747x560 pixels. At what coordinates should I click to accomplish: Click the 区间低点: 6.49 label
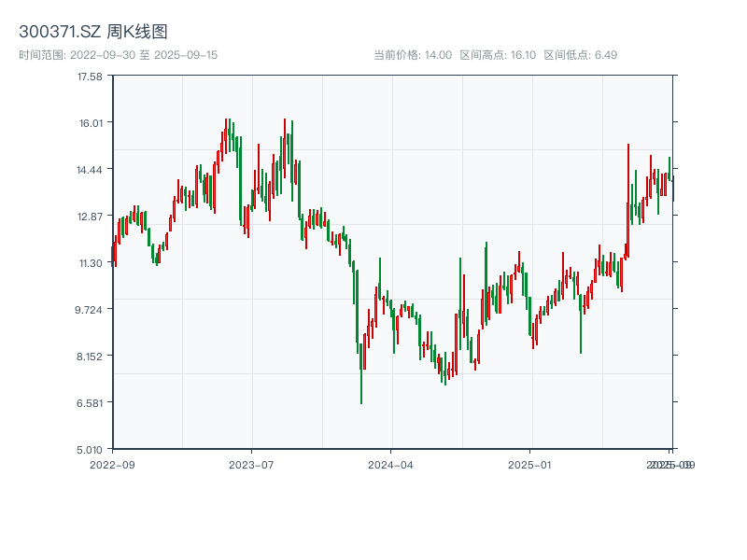[x=581, y=55]
